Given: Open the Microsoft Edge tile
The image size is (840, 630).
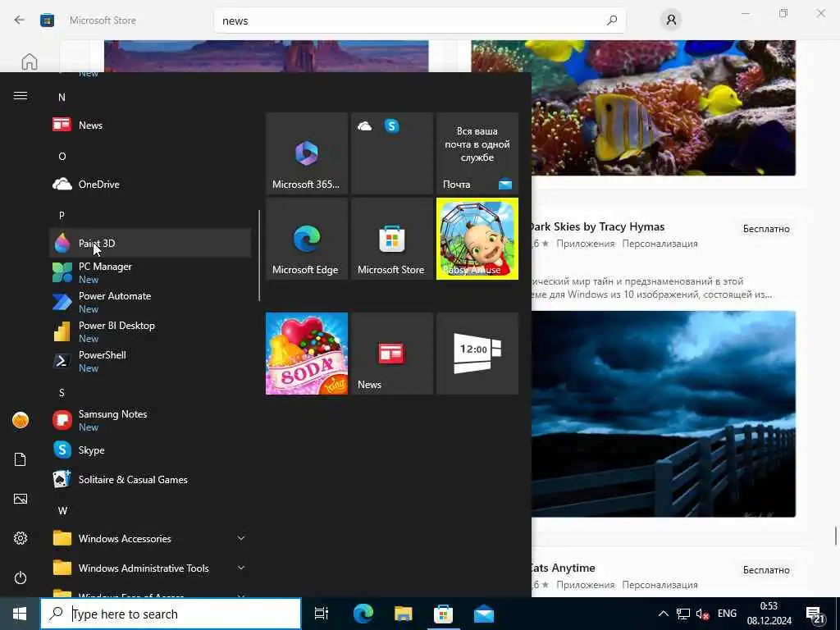Looking at the screenshot, I should 307,239.
